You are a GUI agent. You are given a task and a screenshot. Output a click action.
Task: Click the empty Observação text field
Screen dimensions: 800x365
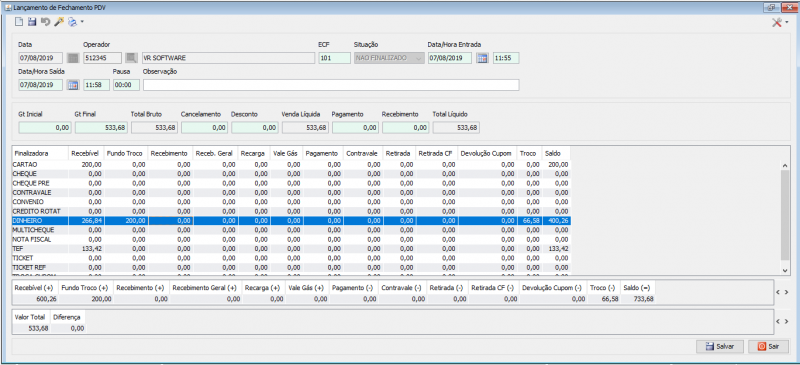click(x=331, y=85)
